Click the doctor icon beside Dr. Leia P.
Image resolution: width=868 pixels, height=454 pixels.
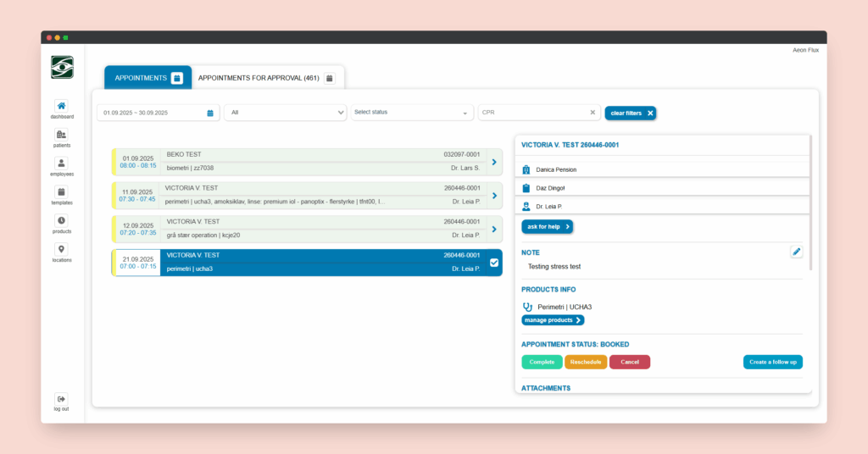coord(526,207)
